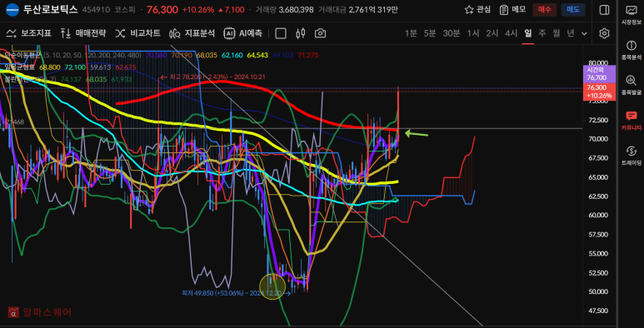Image resolution: width=644 pixels, height=328 pixels.
Task: Click Ichimoku value 68,800
Action: click(49, 67)
